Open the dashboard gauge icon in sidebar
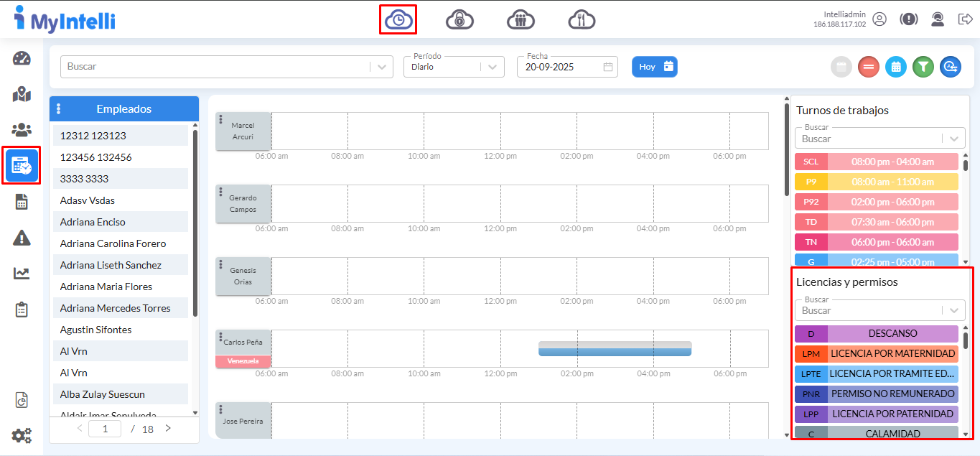 22,59
